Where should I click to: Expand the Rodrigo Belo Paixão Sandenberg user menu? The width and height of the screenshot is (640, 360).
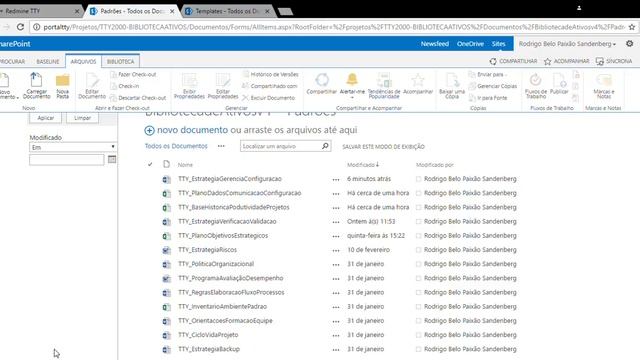(567, 44)
